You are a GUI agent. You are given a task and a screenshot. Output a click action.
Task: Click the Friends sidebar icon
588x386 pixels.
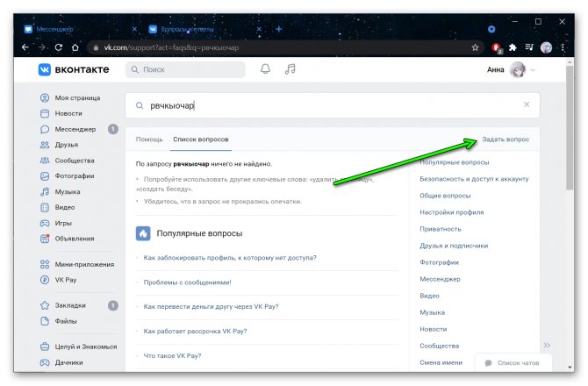(45, 145)
